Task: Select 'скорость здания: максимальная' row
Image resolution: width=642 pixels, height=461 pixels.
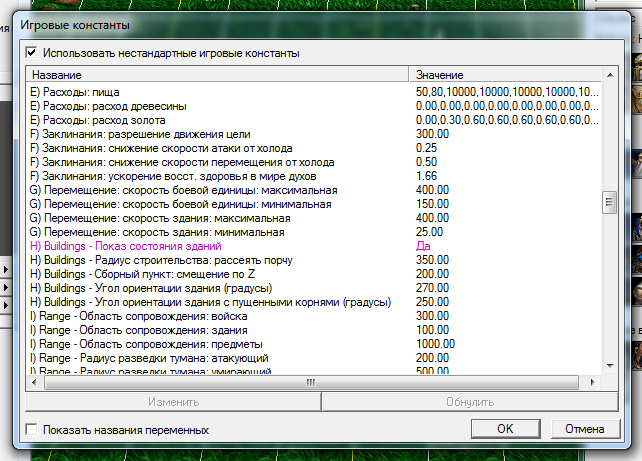Action: [x=314, y=218]
